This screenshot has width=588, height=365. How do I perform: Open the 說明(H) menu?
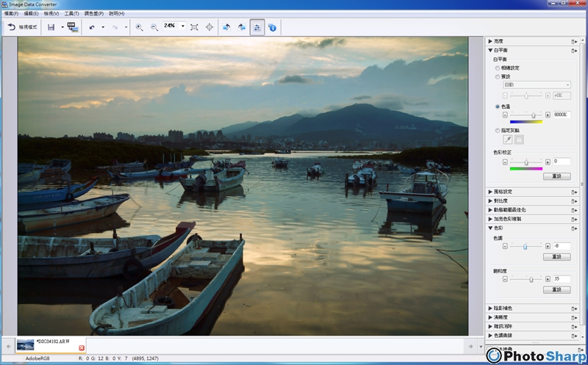click(x=117, y=13)
